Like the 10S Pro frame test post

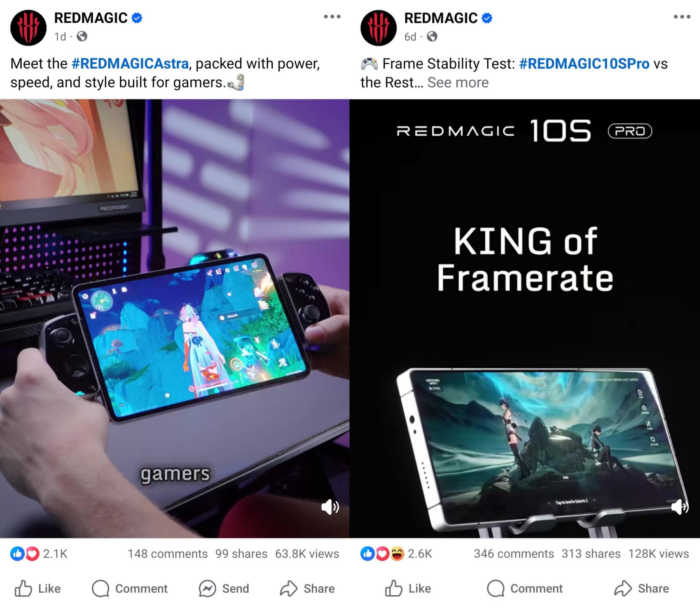click(x=408, y=589)
